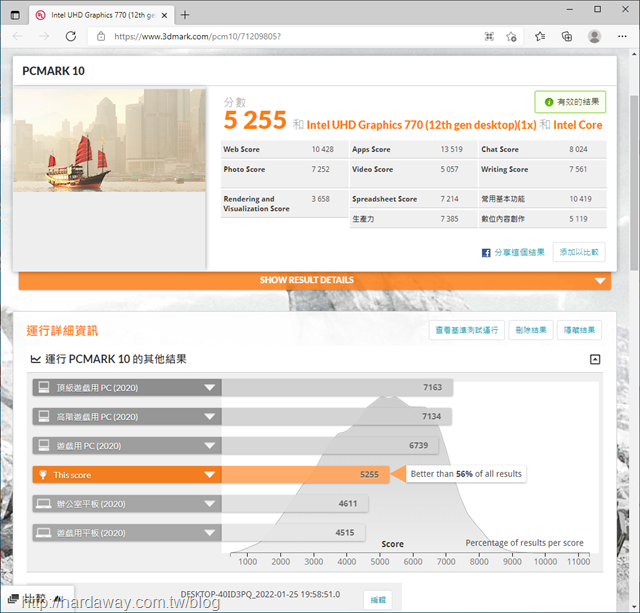Click the Apps Score 13 519 cell
The image size is (640, 613).
[x=413, y=149]
